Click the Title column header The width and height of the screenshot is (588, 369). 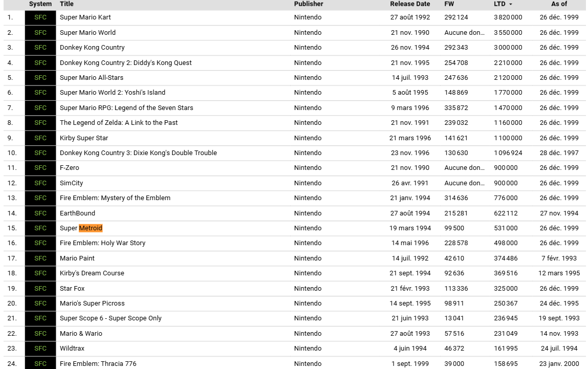67,4
